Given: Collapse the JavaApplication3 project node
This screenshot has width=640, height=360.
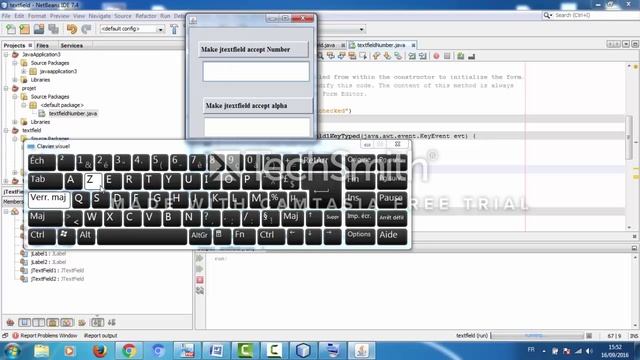Looking at the screenshot, I should (6, 54).
